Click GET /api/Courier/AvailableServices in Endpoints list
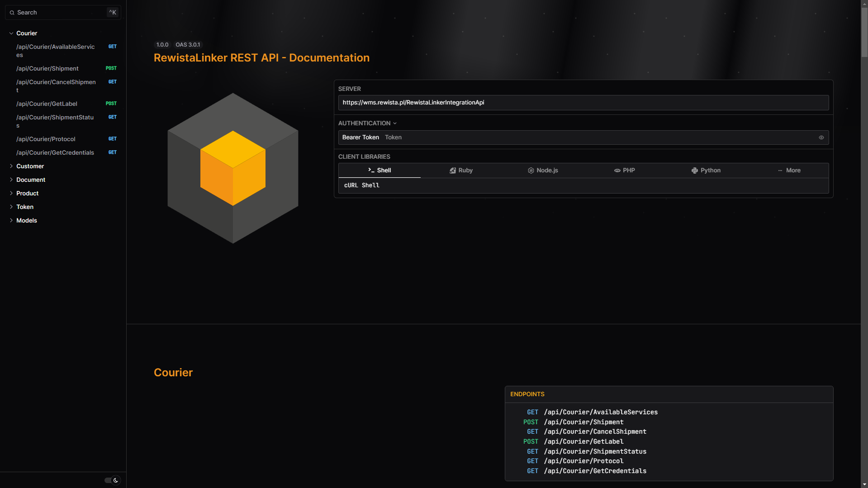Viewport: 868px width, 488px height. (592, 412)
